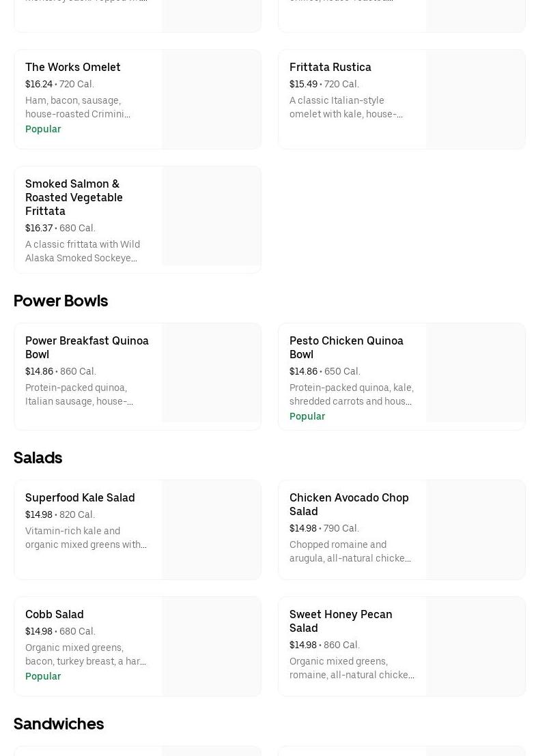Screen dimensions: 549x756
Task: Select the Frittata Rustica item title
Action: [330, 67]
